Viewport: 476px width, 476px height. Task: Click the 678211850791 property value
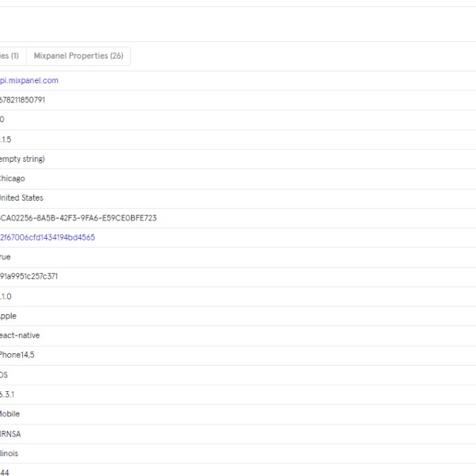click(24, 100)
